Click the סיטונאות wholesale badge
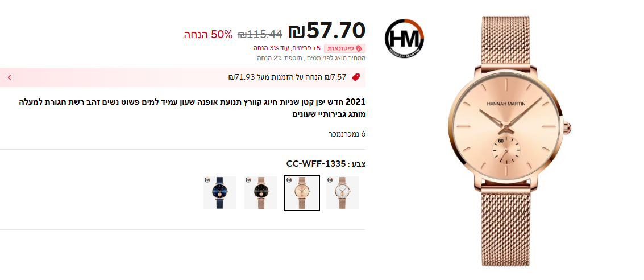644x280 pixels. click(344, 48)
